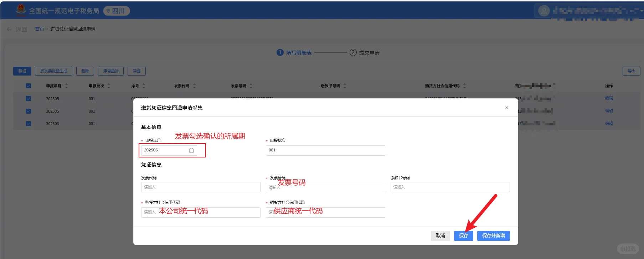Click the 操作 column header
Screen dimensions: 644x259
(609, 86)
